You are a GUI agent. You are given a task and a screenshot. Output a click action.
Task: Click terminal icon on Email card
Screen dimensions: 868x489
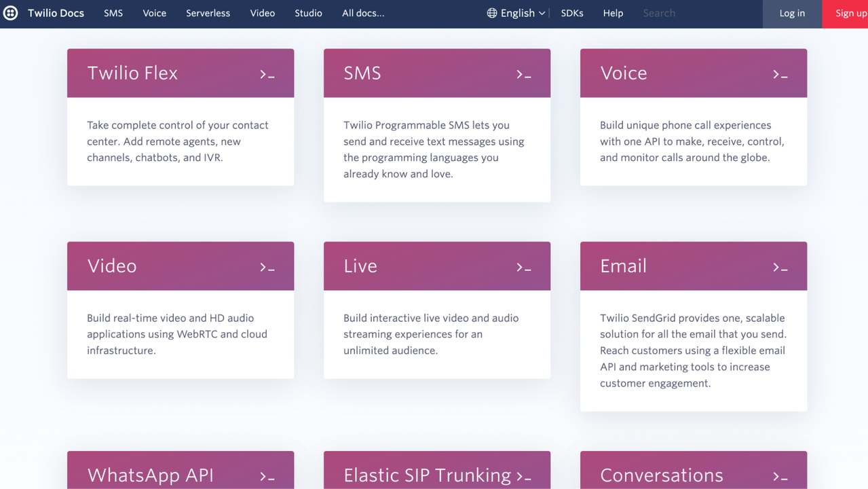(780, 267)
